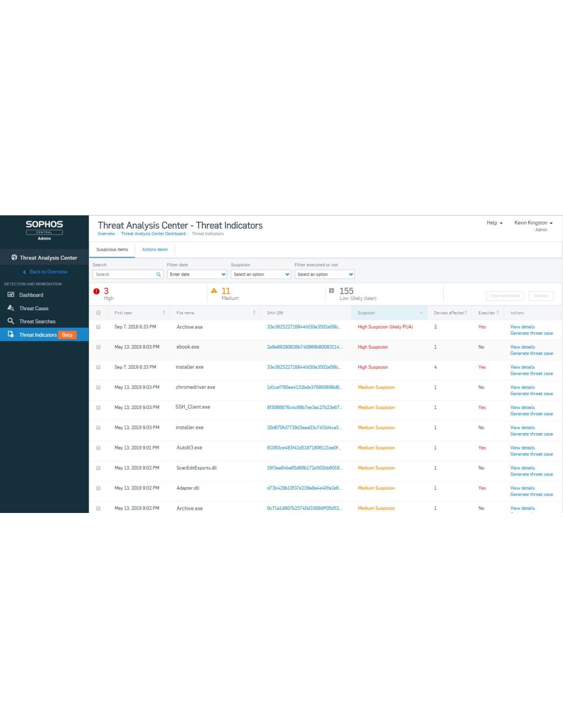Image resolution: width=563 pixels, height=728 pixels.
Task: Open the Suspicion filter dropdown
Action: click(x=261, y=274)
